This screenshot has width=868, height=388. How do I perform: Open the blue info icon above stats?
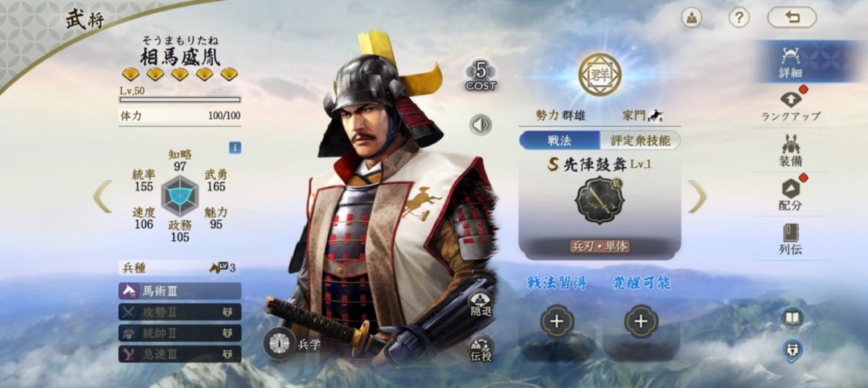point(235,148)
